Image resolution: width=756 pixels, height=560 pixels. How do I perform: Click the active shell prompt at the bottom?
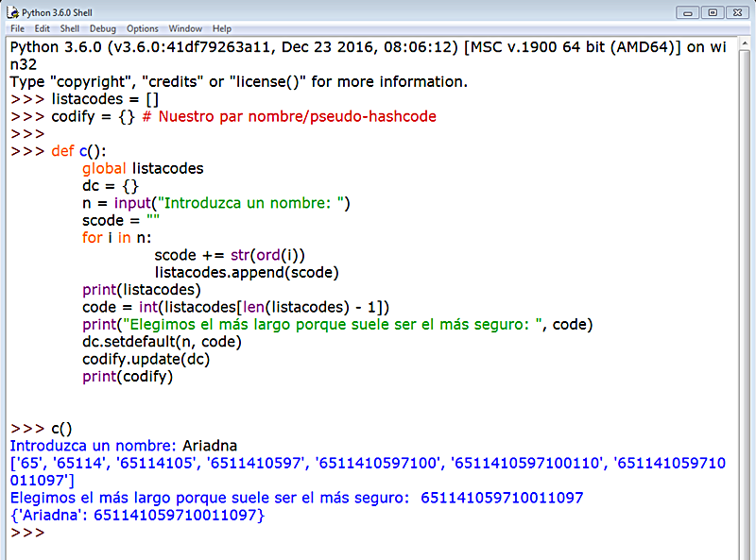tap(26, 532)
